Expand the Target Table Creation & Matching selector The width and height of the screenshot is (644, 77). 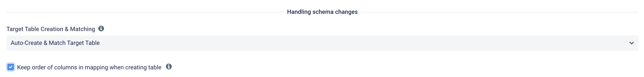point(322,43)
